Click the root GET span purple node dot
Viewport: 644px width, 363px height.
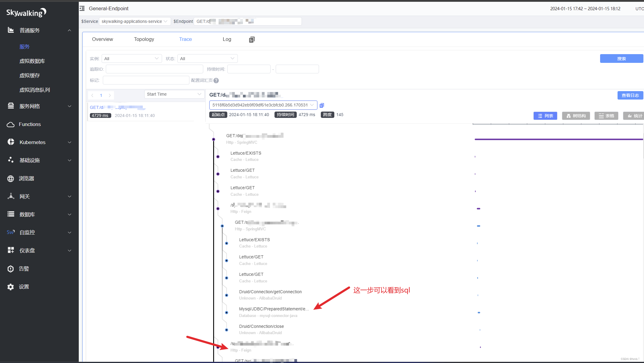214,139
